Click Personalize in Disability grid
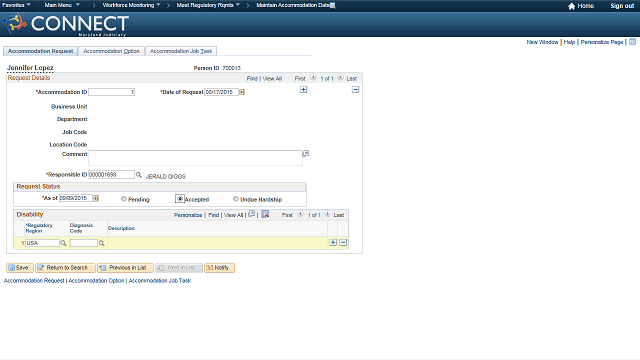Viewport: 640px width, 360px height. [x=188, y=215]
